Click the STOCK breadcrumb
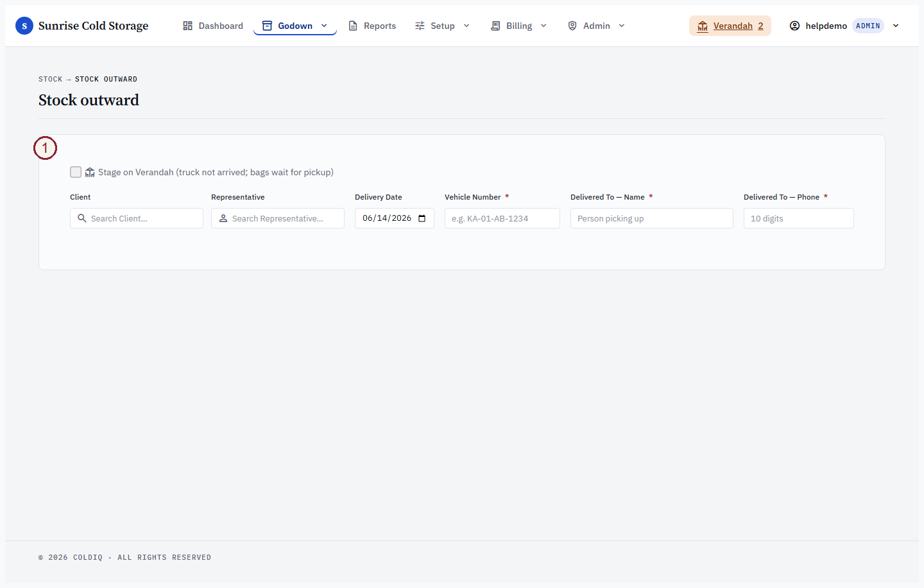Screen dimensions: 924x588 coord(51,79)
